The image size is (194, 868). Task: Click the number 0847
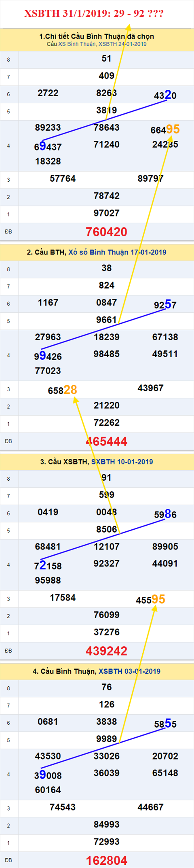106,303
